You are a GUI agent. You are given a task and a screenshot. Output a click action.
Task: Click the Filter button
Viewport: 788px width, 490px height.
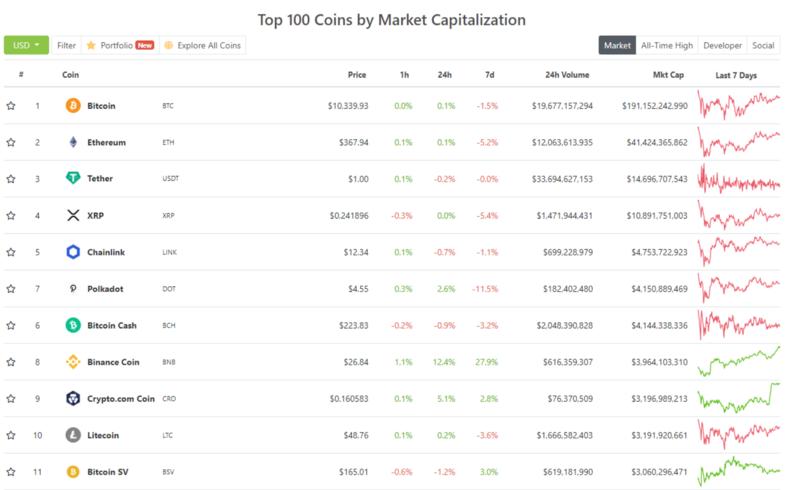(66, 45)
